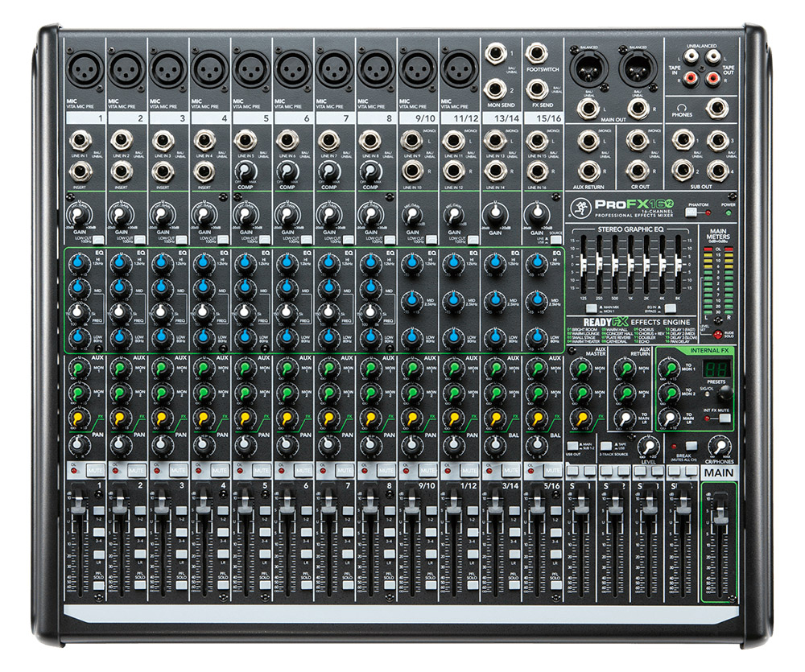Mute channel 1 with its MUTE button
The image size is (805, 672).
pyautogui.click(x=93, y=470)
